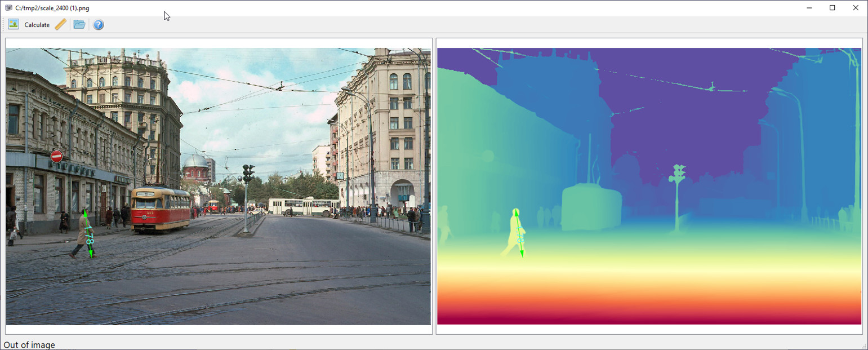
Task: Close the scale_2400 image window
Action: pyautogui.click(x=856, y=8)
